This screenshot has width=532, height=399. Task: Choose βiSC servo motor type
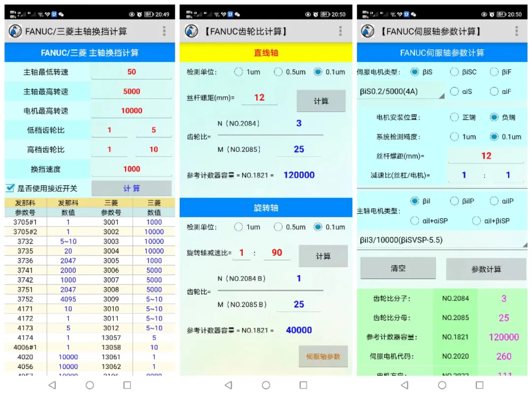coord(454,72)
